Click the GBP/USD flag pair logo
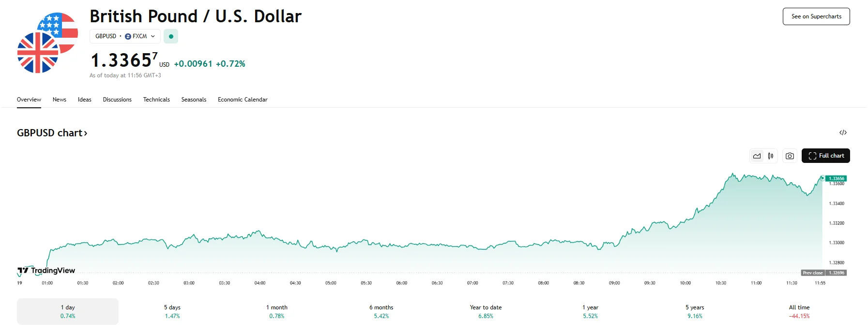Screen dimensions: 868x335 (x=47, y=43)
